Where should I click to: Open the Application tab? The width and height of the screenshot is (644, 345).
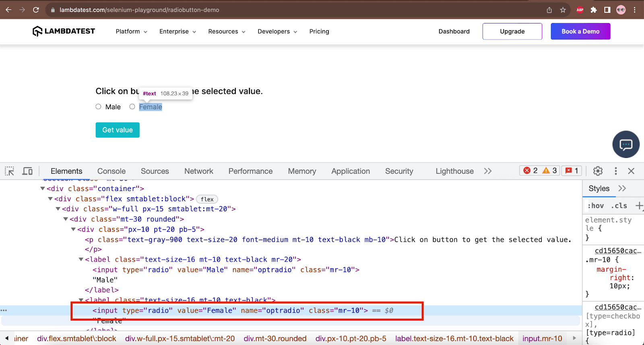click(351, 171)
